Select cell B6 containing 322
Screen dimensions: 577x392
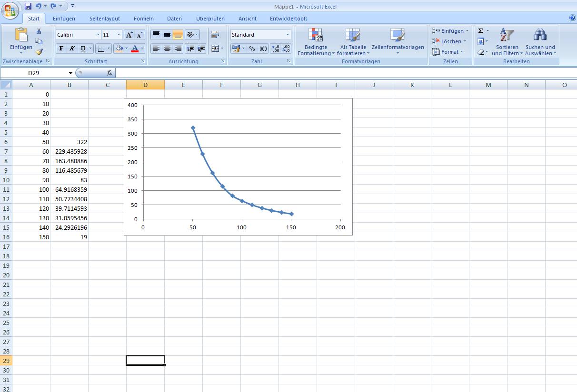pyautogui.click(x=70, y=142)
